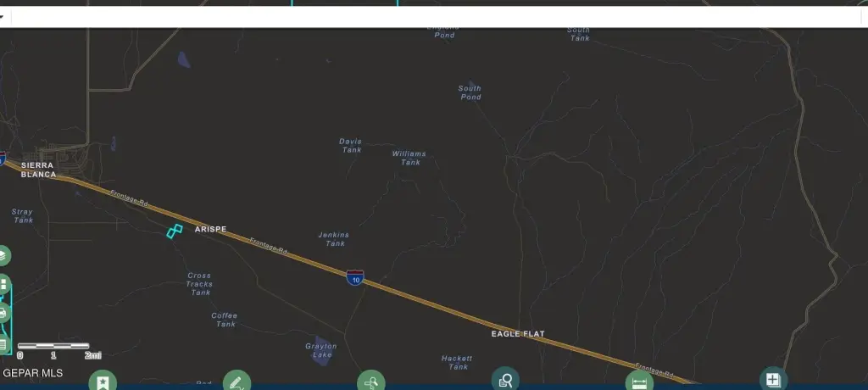Click inside the top search box
This screenshot has height=390, width=868.
coord(424,17)
